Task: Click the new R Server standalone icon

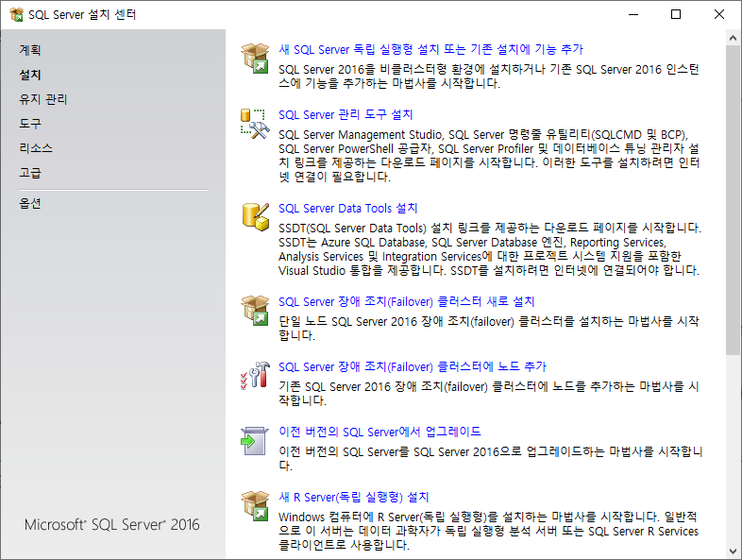Action: (x=255, y=505)
